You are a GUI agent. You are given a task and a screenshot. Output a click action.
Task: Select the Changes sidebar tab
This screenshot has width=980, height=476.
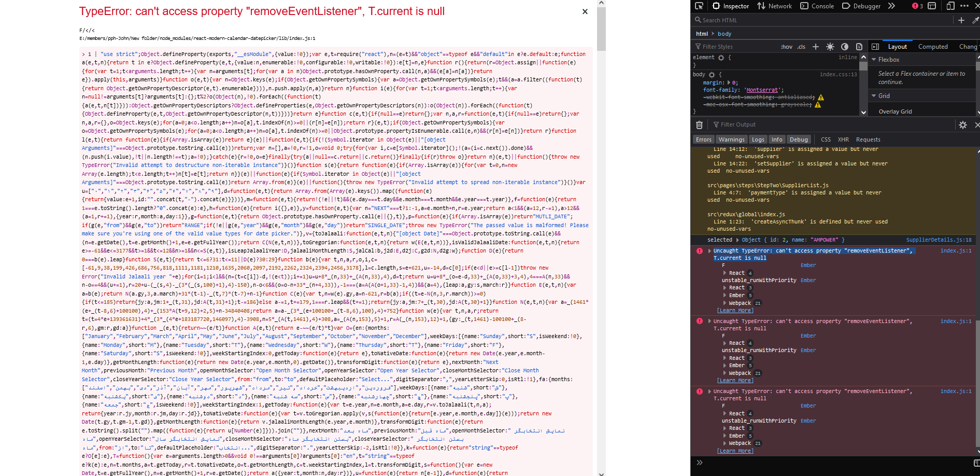click(x=968, y=47)
